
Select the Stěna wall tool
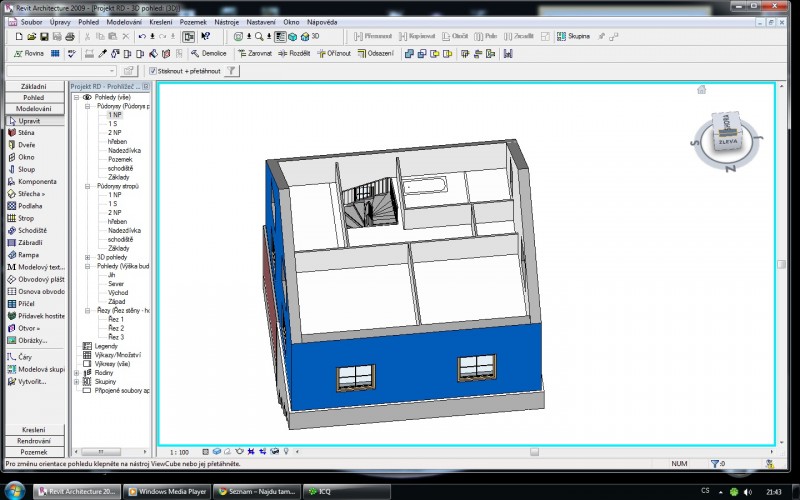tap(27, 132)
